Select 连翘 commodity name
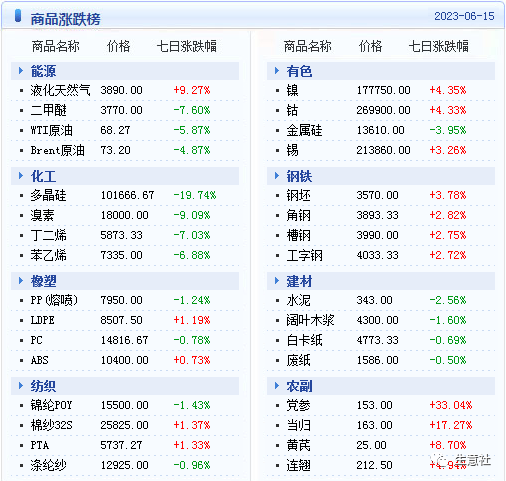 [298, 465]
